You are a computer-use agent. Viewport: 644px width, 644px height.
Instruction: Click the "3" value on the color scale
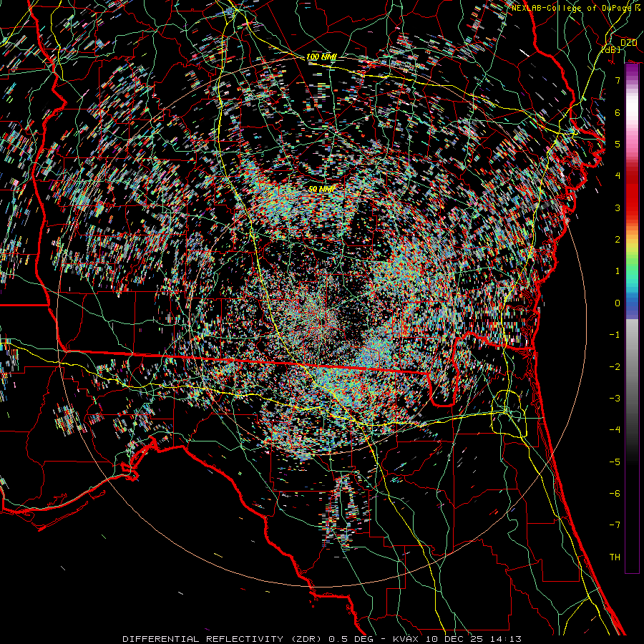tap(618, 208)
